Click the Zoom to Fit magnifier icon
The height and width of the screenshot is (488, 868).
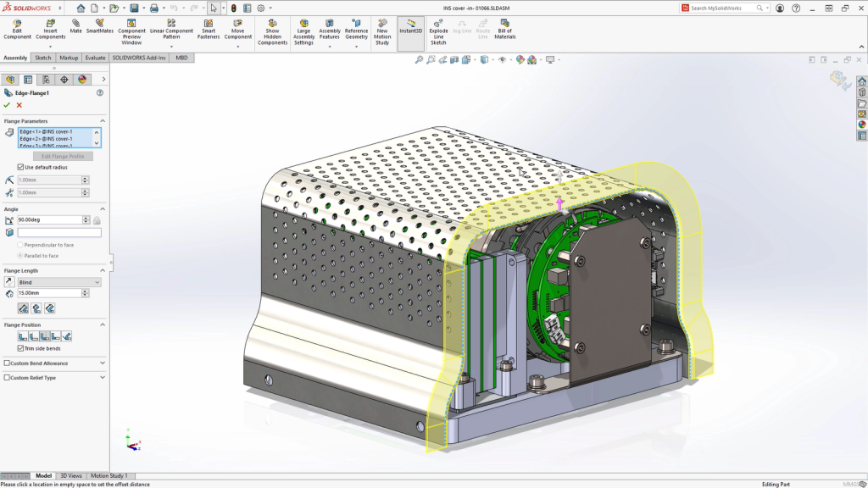419,60
